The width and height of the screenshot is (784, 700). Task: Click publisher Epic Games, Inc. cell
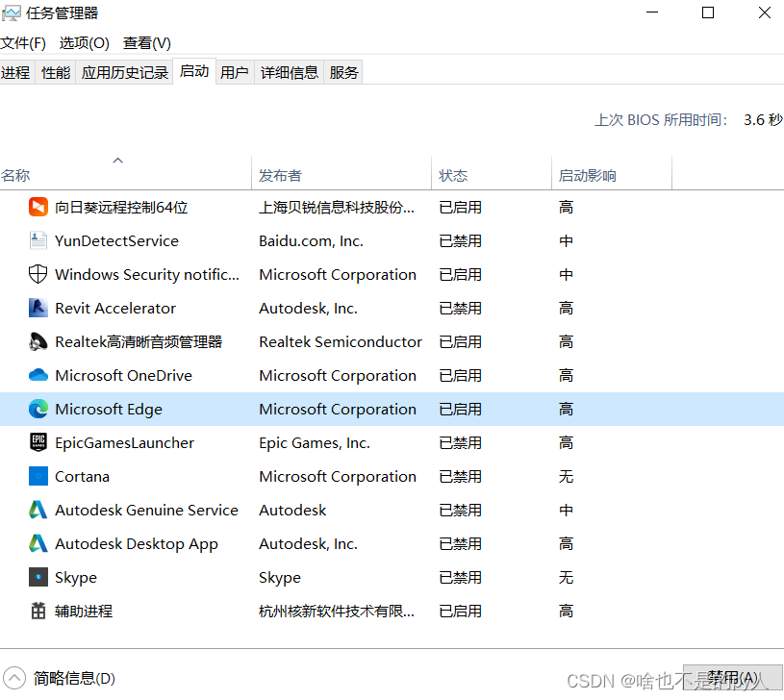click(315, 442)
